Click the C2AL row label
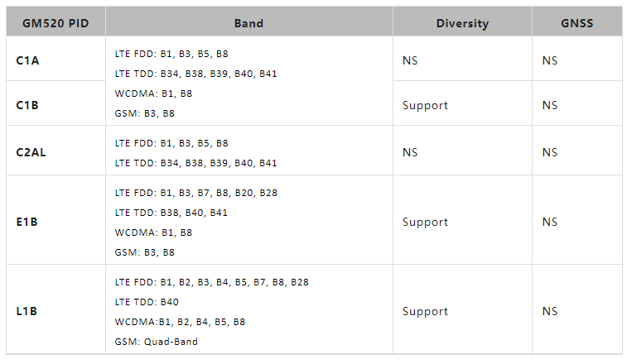This screenshot has width=627, height=364. tap(31, 152)
